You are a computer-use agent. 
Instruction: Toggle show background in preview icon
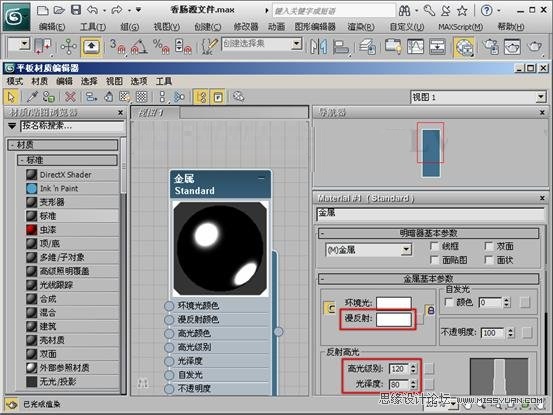142,96
